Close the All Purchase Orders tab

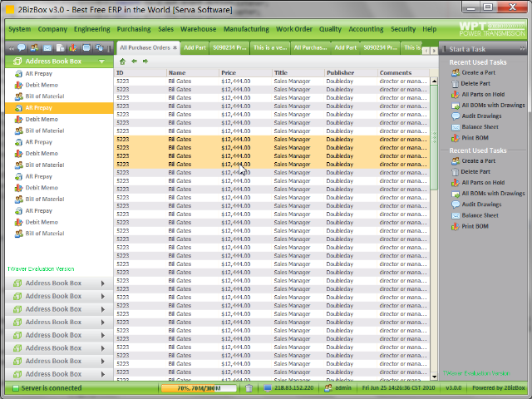click(175, 48)
